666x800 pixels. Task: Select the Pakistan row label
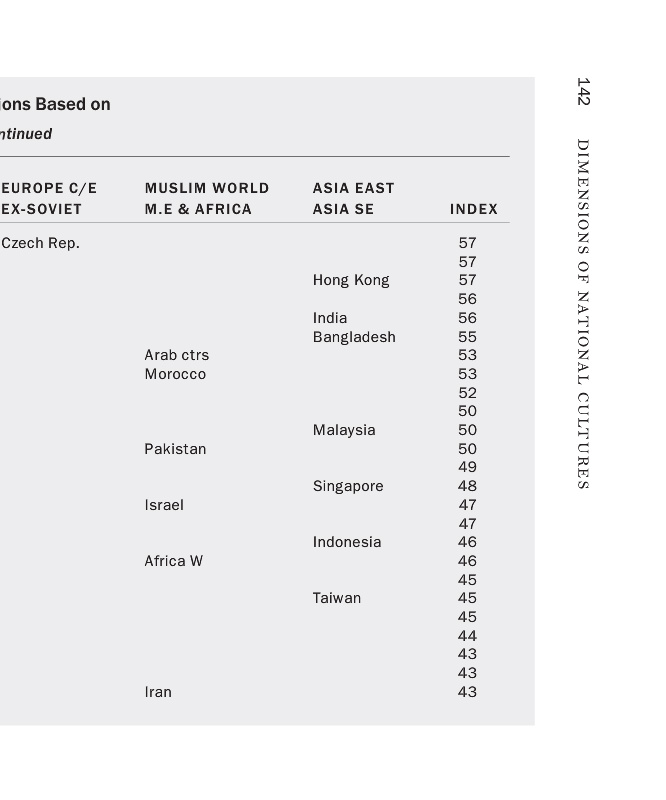[x=174, y=449]
